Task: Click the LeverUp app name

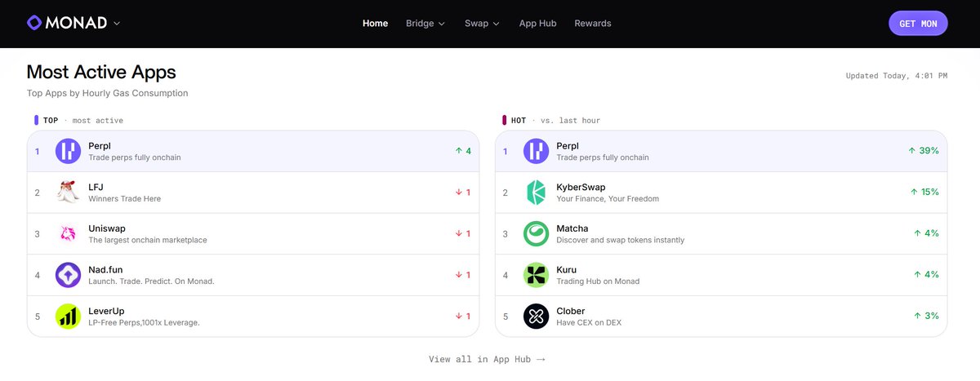Action: (x=107, y=311)
